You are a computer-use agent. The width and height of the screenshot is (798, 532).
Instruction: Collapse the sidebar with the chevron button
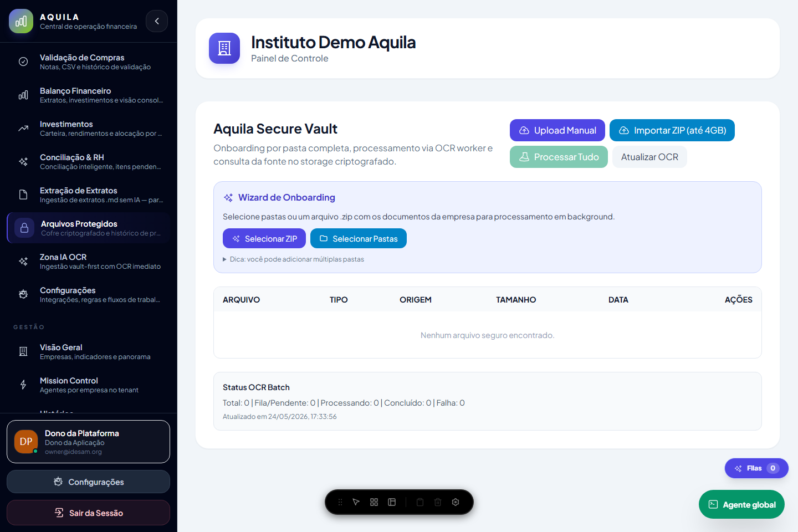[x=157, y=21]
